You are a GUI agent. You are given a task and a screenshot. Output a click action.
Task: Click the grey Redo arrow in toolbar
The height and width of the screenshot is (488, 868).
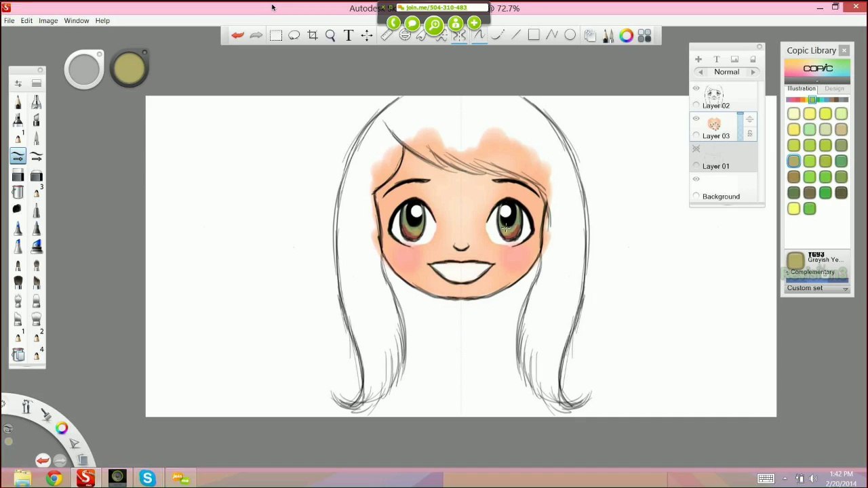[256, 35]
